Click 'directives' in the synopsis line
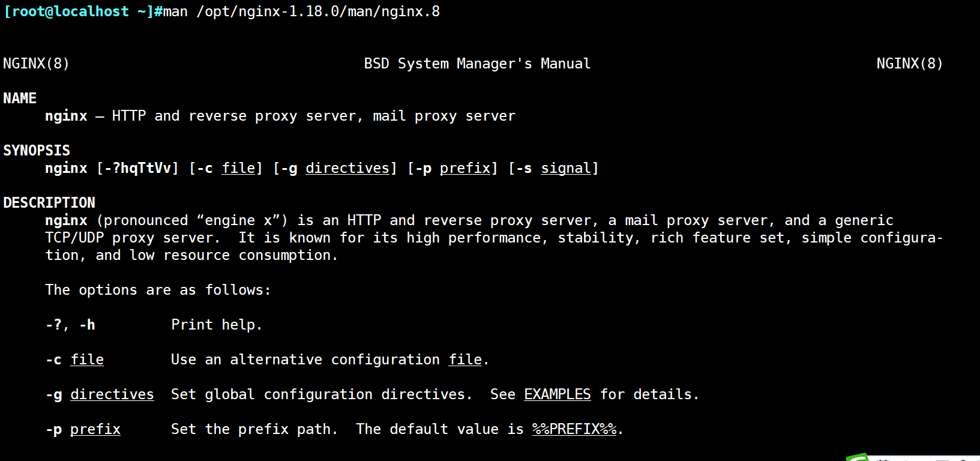The width and height of the screenshot is (980, 461). pos(347,168)
